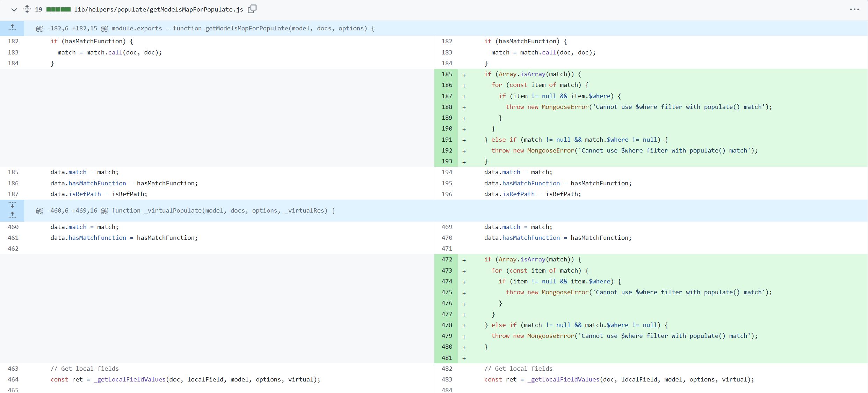Click plus marker on added line 474
The height and width of the screenshot is (393, 868).
point(464,282)
